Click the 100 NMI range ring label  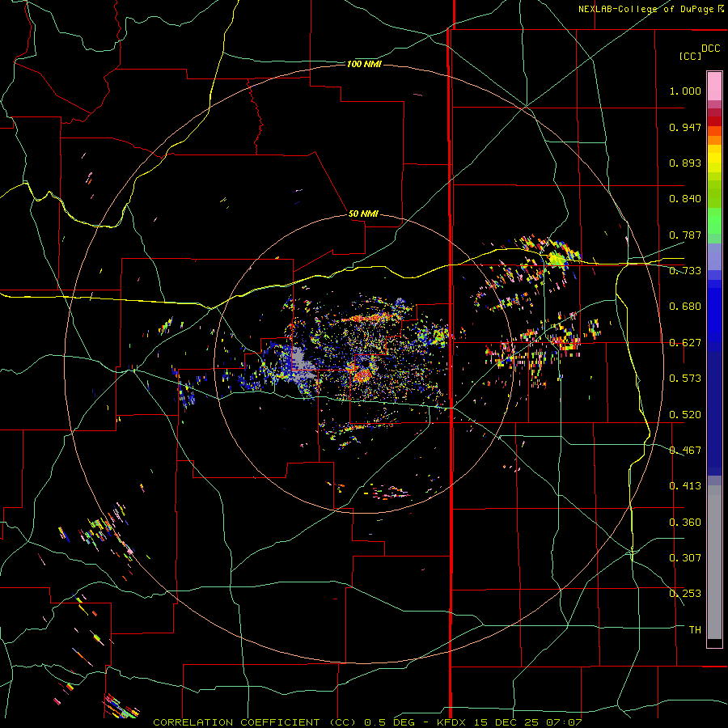[x=364, y=64]
